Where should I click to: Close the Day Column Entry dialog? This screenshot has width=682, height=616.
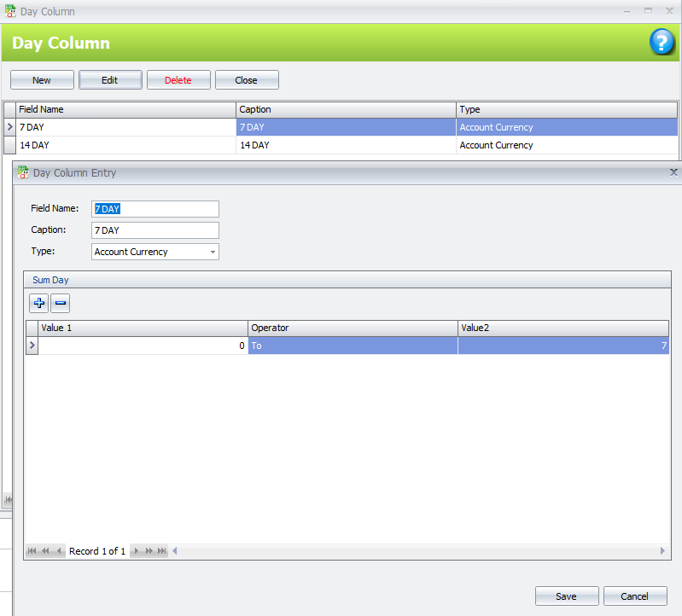pyautogui.click(x=673, y=172)
